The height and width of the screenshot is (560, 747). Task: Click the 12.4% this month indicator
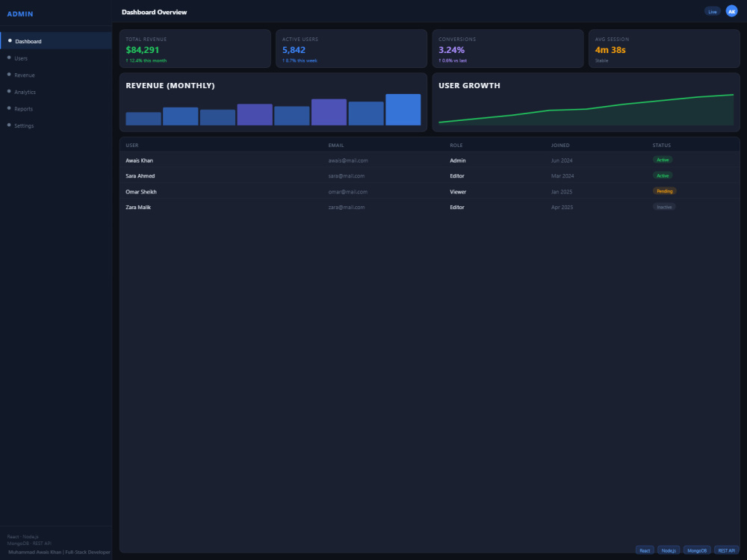(x=146, y=60)
